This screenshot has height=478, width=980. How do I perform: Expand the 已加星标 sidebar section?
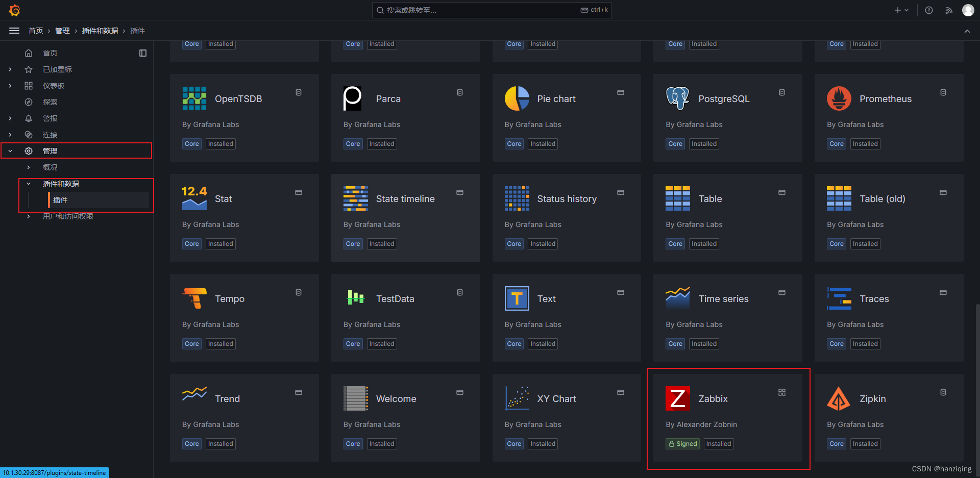[x=10, y=69]
